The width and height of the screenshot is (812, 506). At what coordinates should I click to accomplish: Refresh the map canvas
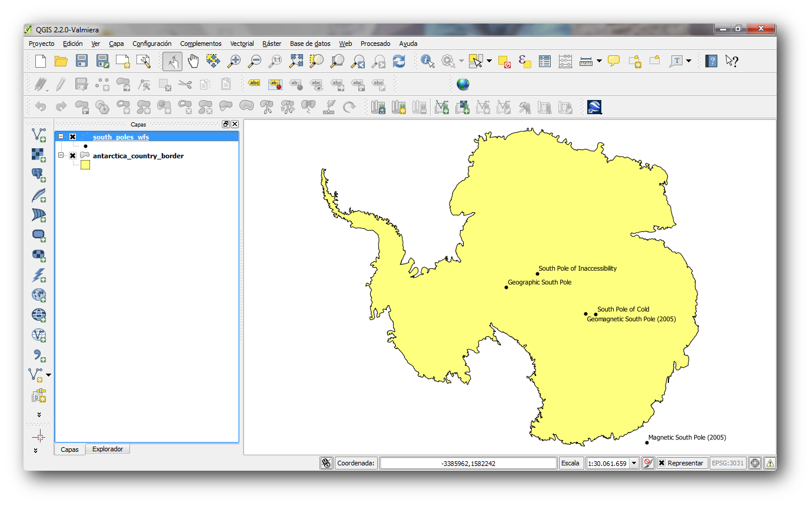click(399, 61)
